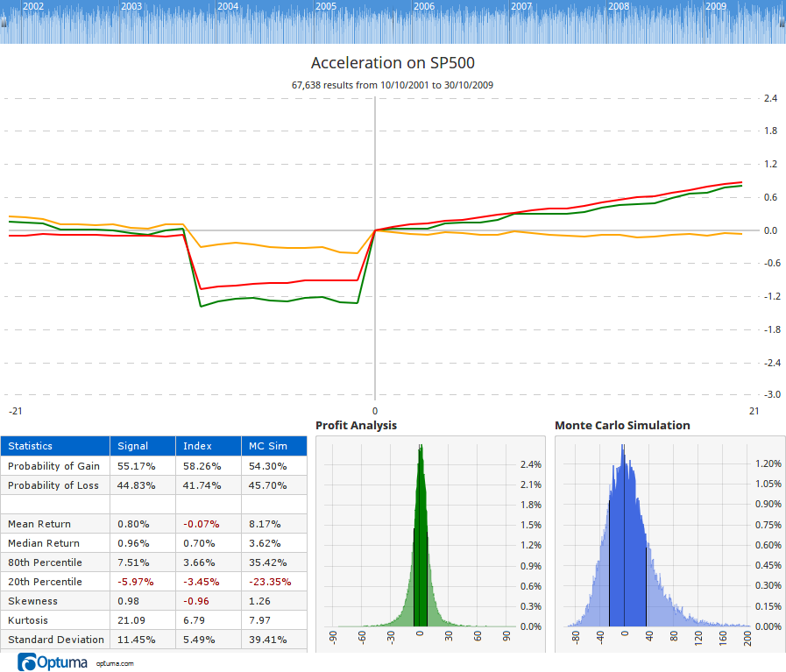Click the Profit Analysis heading
This screenshot has width=786, height=672.
pyautogui.click(x=356, y=425)
